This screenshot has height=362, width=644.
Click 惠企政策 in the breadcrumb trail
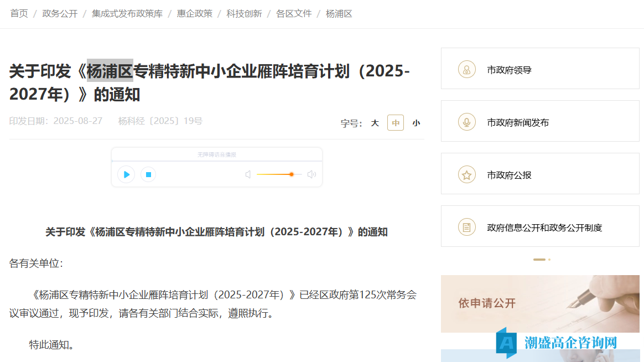pyautogui.click(x=194, y=13)
